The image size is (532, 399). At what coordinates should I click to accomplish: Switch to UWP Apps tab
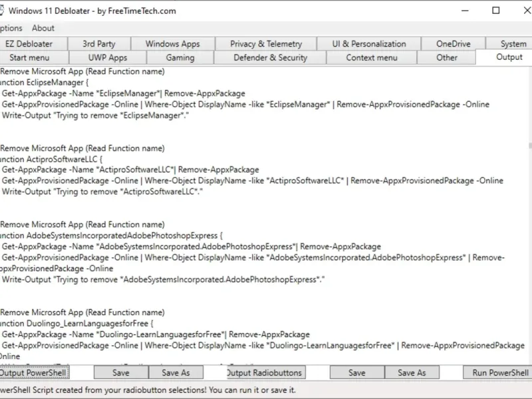(108, 58)
